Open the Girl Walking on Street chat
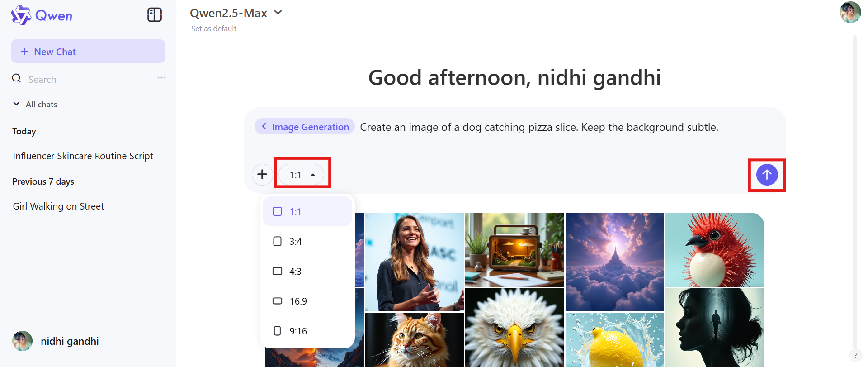 tap(58, 206)
